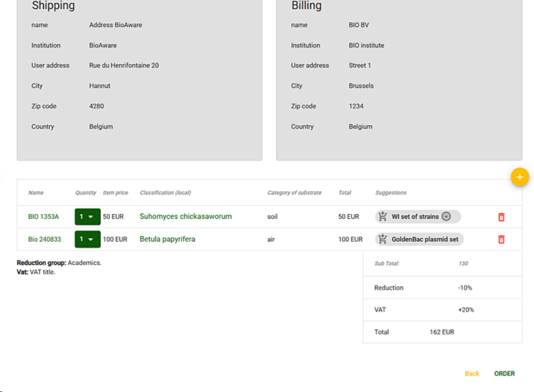Select the WI set of strains label
Screen dimensions: 534x392
click(414, 217)
